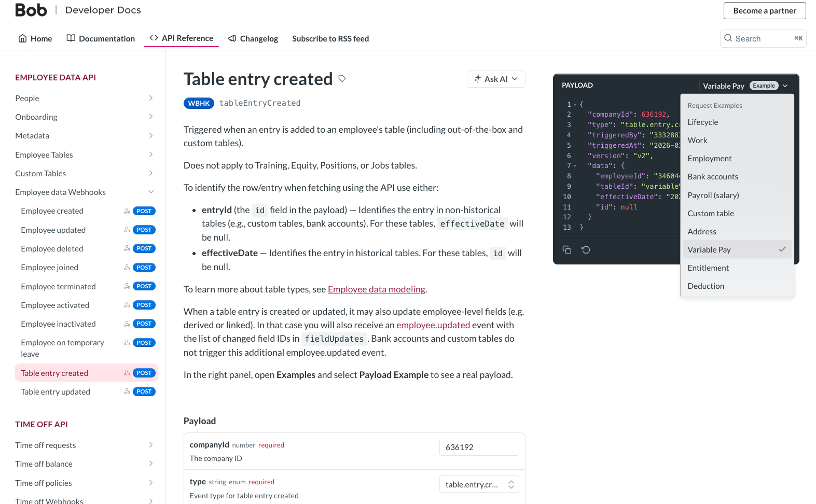816x504 pixels.
Task: Open the Variable Pay example selector
Action: 745,86
